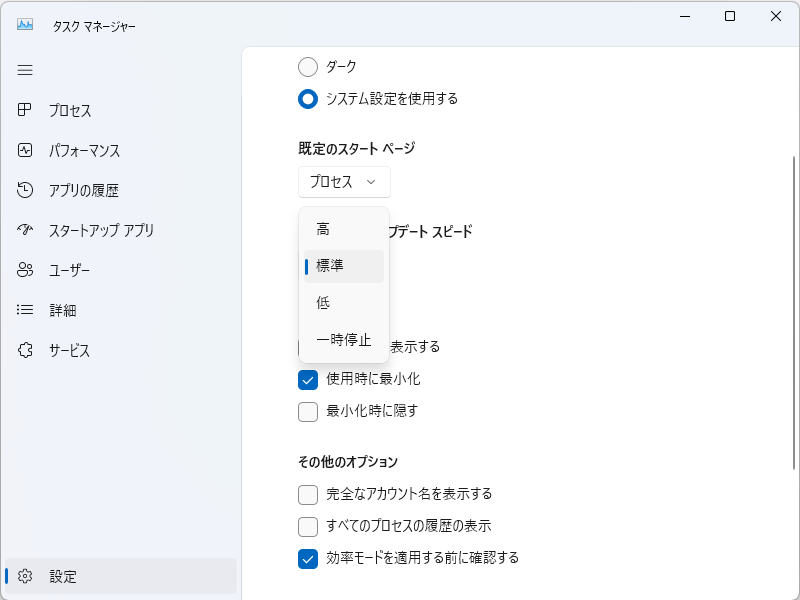Open the 既定のスタートページ dropdown
Viewport: 800px width, 600px height.
tap(343, 181)
